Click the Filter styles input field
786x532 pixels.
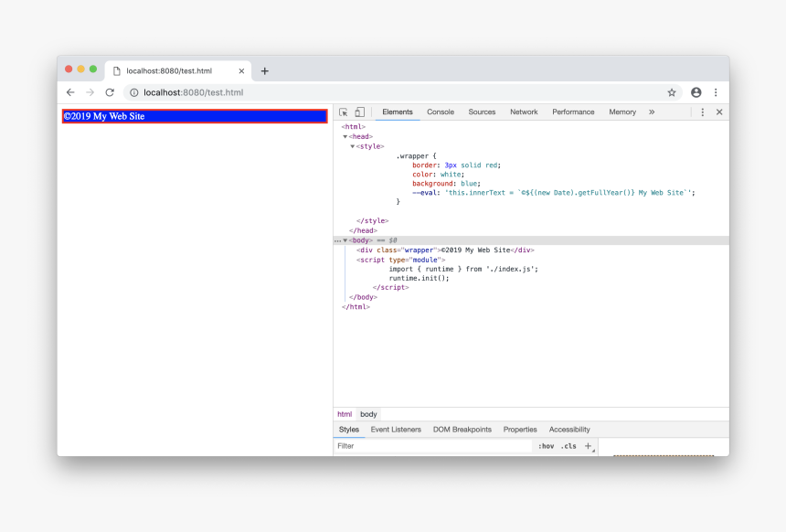pos(430,446)
